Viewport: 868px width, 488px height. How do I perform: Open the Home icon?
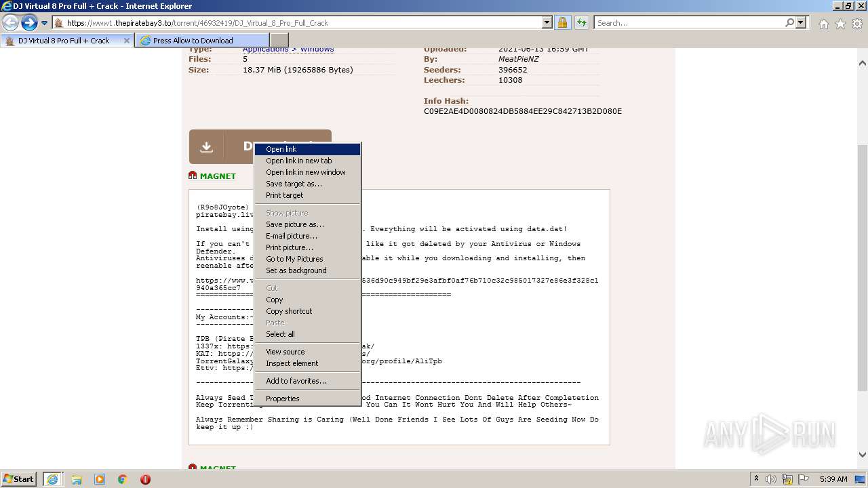point(823,24)
